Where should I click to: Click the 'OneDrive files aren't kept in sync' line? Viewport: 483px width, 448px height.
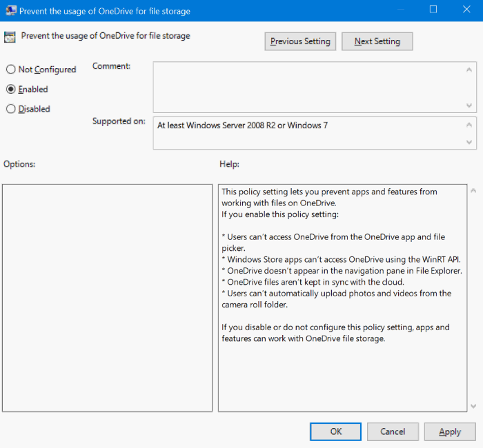[313, 282]
